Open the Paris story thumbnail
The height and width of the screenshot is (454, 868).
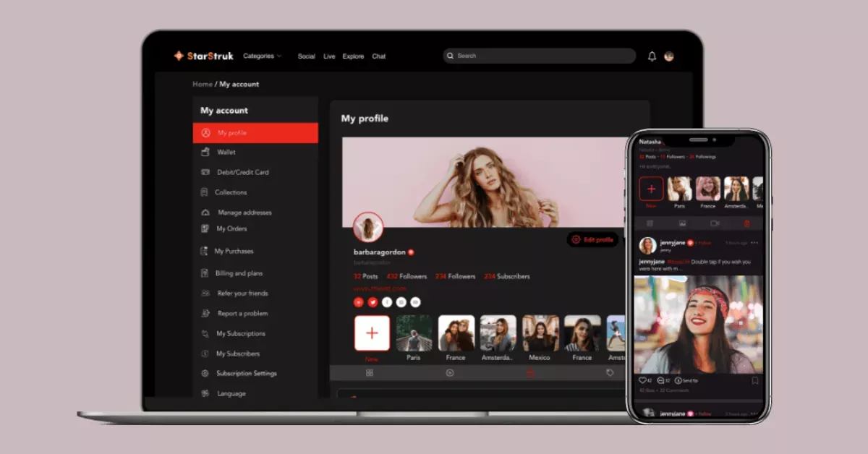tap(414, 333)
